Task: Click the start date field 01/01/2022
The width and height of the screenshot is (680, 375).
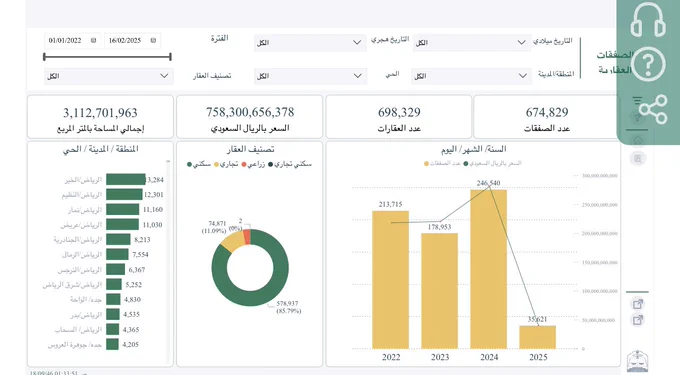Action: [x=72, y=41]
